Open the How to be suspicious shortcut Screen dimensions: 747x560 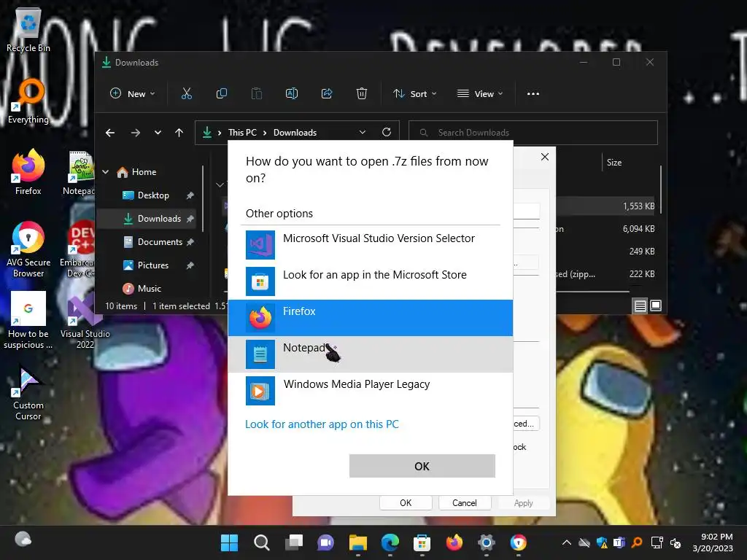point(28,321)
